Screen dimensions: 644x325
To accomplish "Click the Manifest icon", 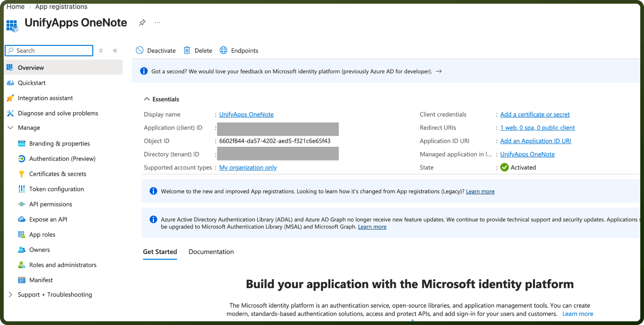I will 22,280.
